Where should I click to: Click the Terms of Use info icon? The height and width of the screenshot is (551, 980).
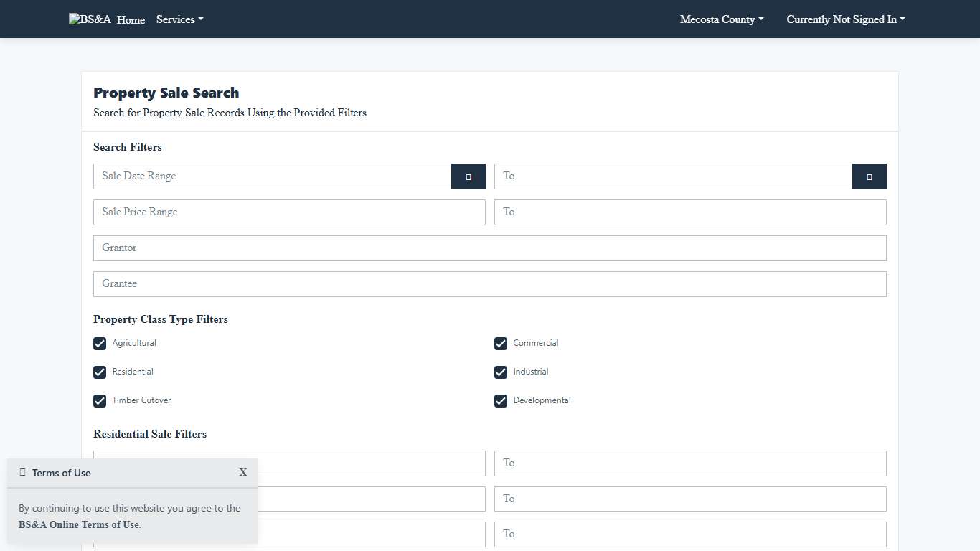[23, 472]
